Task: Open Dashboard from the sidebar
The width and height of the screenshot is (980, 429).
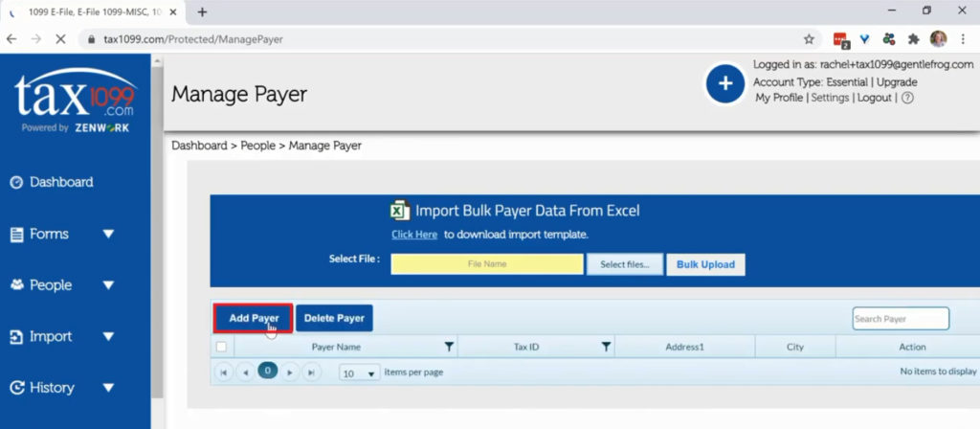Action: coord(61,183)
